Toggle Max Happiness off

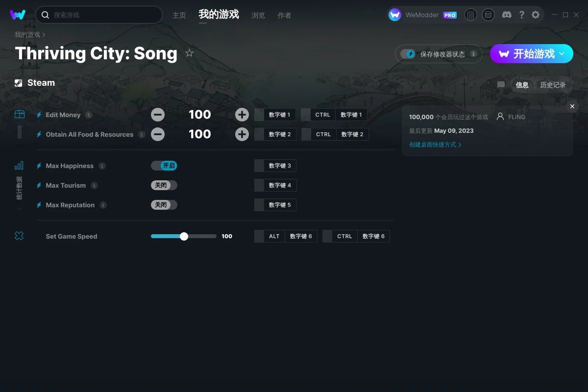[x=164, y=166]
